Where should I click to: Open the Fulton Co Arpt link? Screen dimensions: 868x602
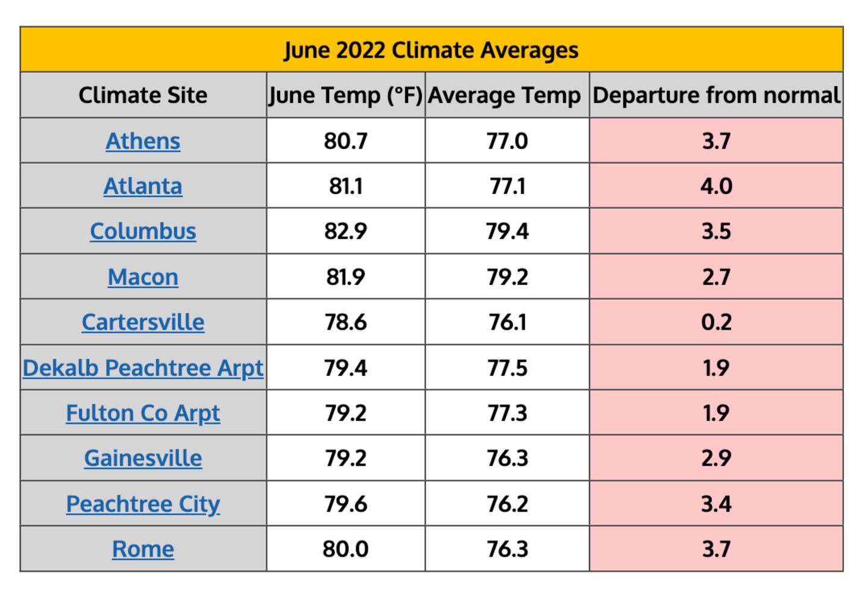tap(143, 413)
